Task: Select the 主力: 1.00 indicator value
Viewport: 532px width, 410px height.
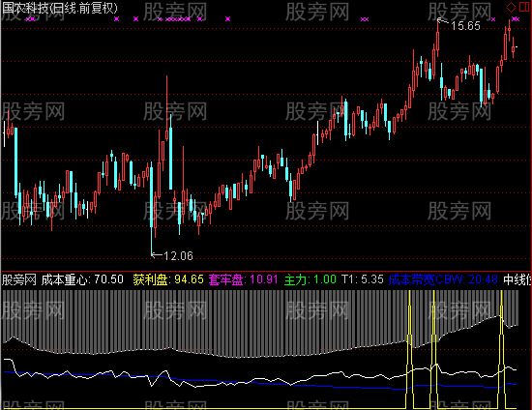Action: [x=310, y=279]
